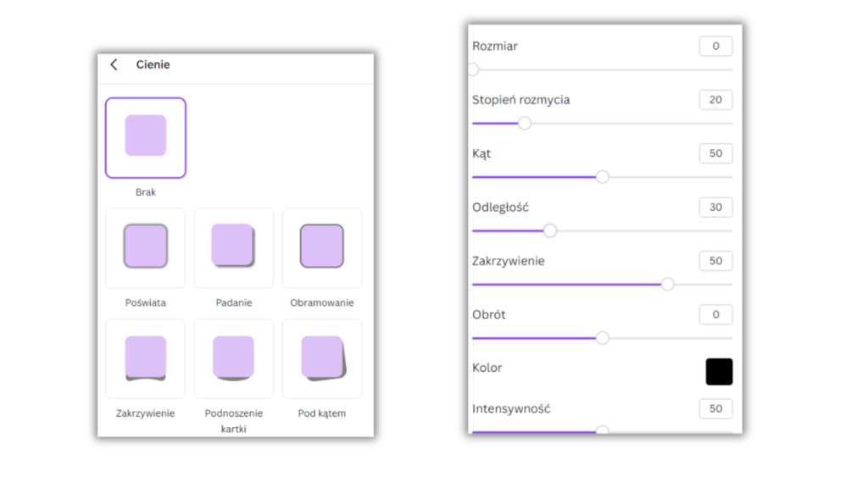
Task: Select the Brak shadow preset
Action: (x=146, y=137)
